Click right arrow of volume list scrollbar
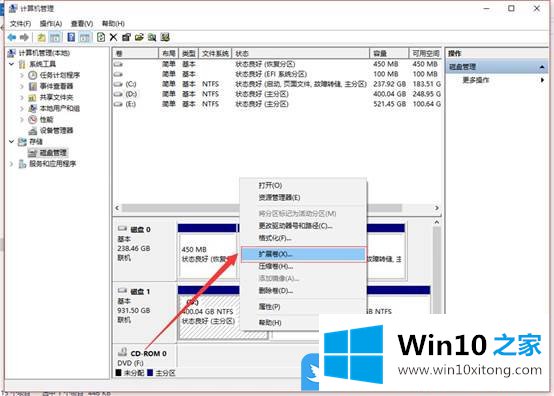This screenshot has height=396, width=554. 437,208
